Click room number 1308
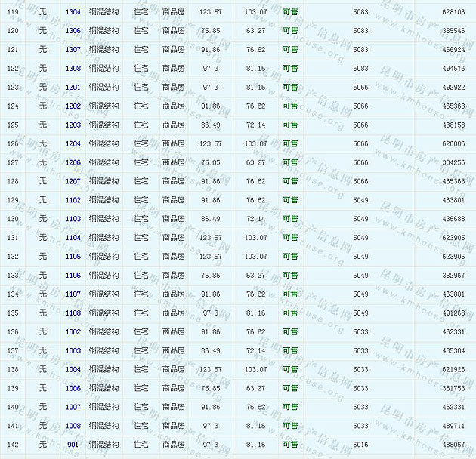The image size is (476, 459). [x=73, y=69]
